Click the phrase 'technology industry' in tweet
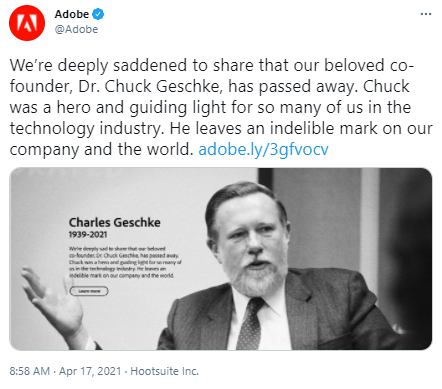442x389 pixels. click(86, 129)
